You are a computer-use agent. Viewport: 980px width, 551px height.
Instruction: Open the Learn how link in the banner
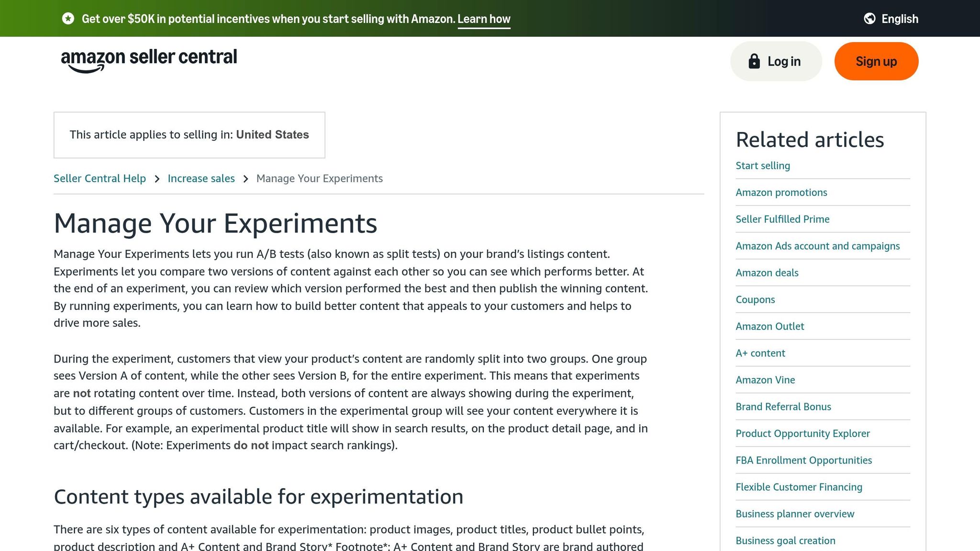click(484, 19)
